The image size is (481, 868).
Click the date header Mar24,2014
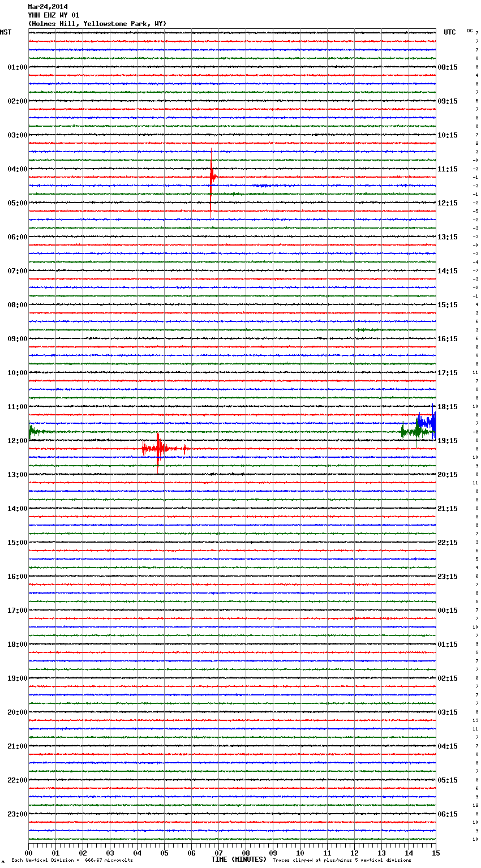click(48, 7)
